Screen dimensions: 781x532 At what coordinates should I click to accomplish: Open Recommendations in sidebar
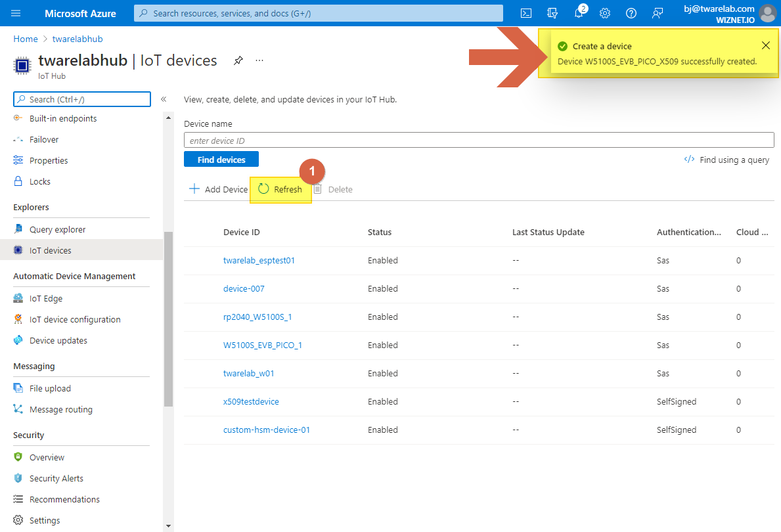[x=64, y=499]
